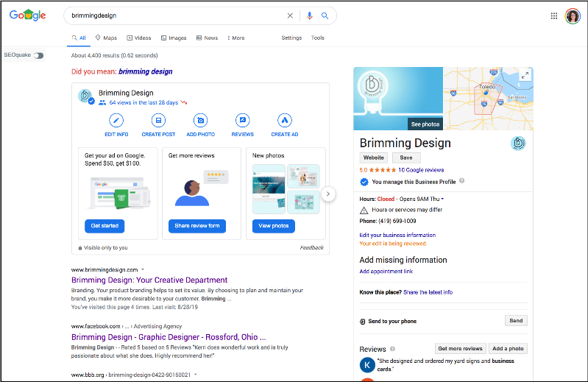Viewport: 588px width, 382px height.
Task: Click the warning triangle icon by Hours
Action: (x=364, y=210)
